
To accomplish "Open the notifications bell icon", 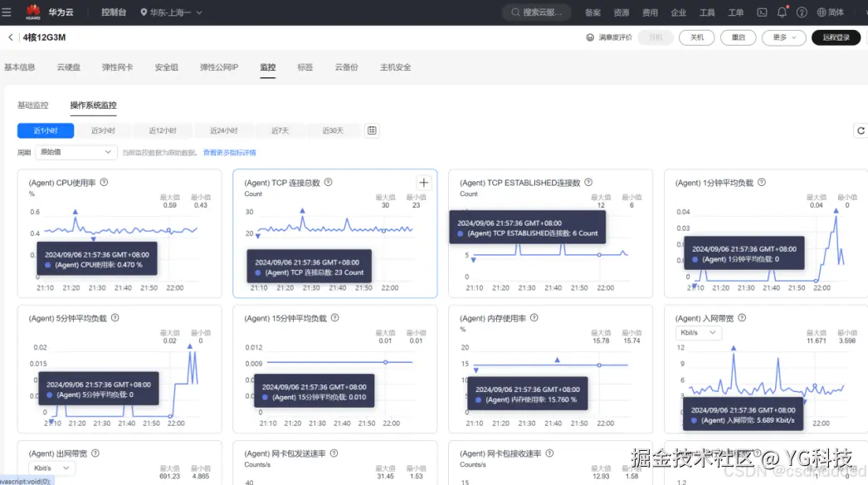I will coord(782,12).
